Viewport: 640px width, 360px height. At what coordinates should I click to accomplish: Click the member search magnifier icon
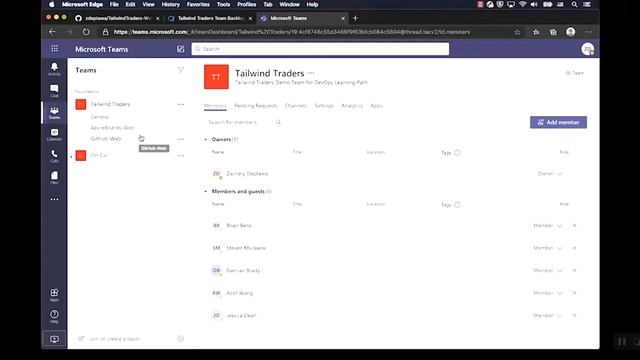point(278,122)
